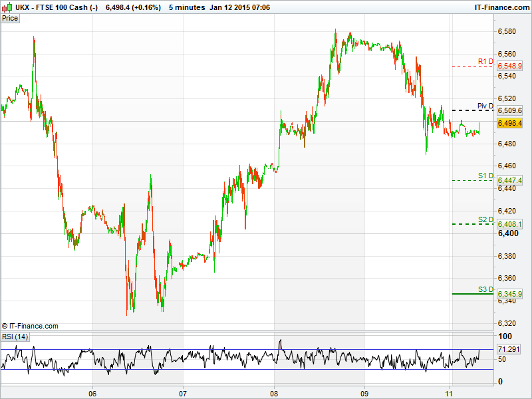This screenshot has height=399, width=532.
Task: Click date marker 11 on the time axis
Action: pyautogui.click(x=450, y=393)
